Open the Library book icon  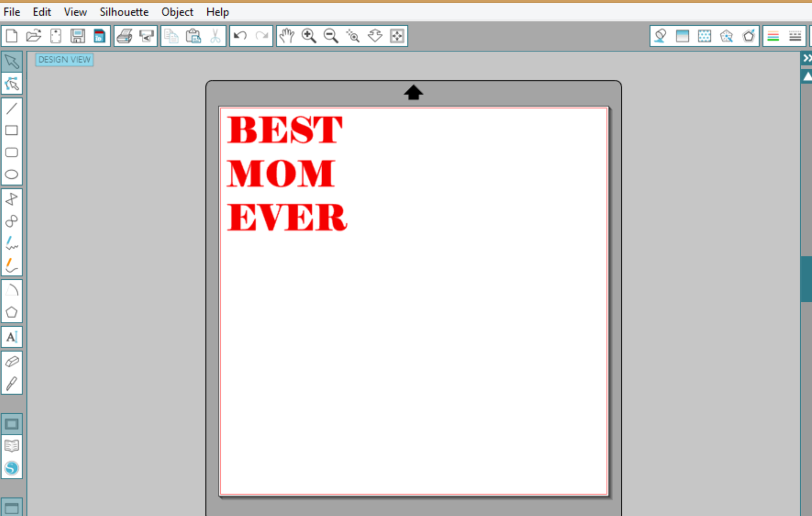pos(12,446)
